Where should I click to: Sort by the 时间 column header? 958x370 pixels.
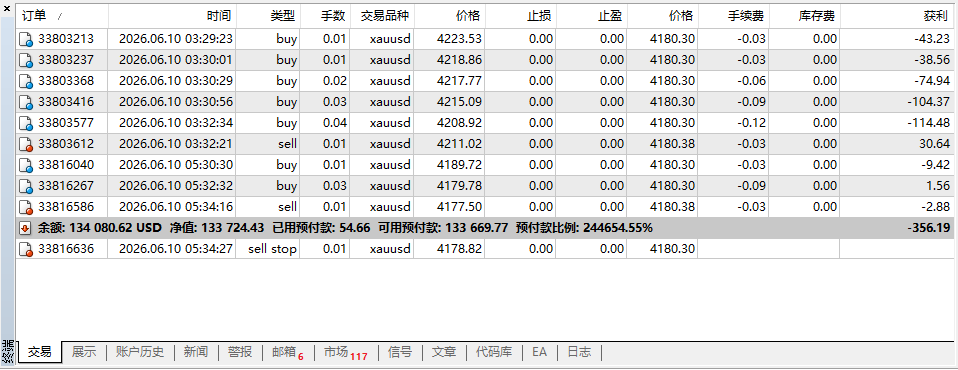(172, 16)
